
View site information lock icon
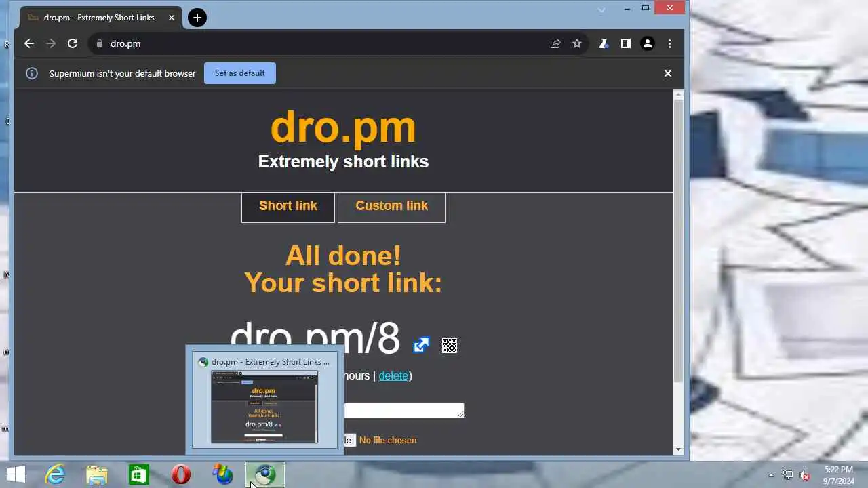tap(100, 43)
